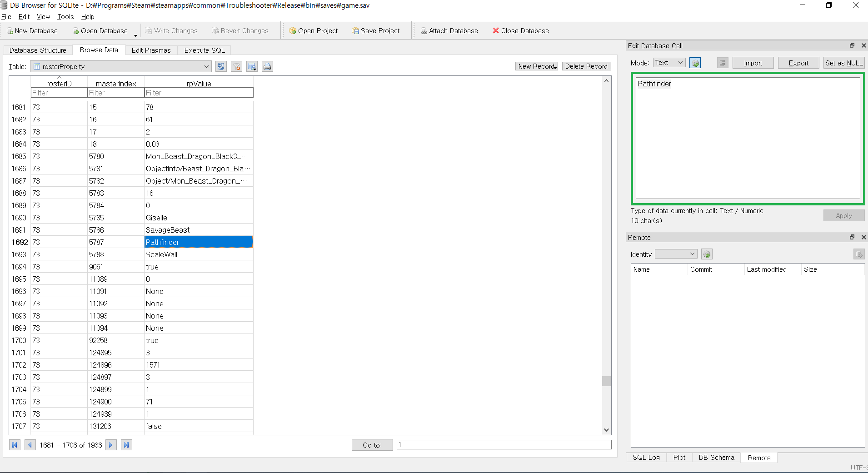The height and width of the screenshot is (473, 868).
Task: Click the Close Database toolbar icon
Action: point(496,30)
